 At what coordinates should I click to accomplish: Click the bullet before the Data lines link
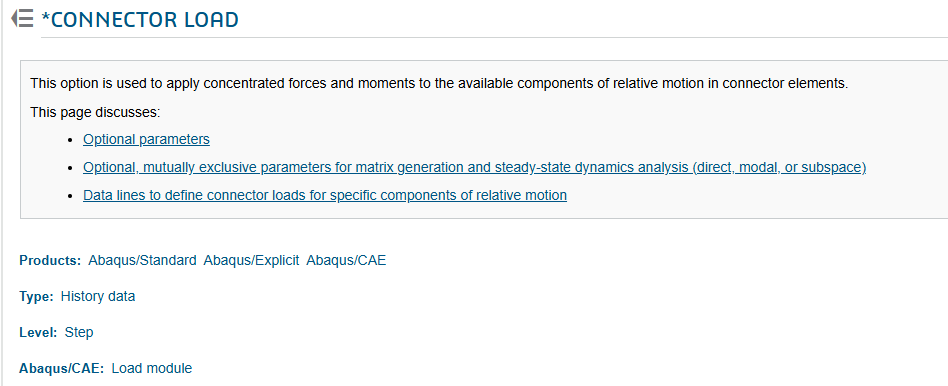[73, 195]
